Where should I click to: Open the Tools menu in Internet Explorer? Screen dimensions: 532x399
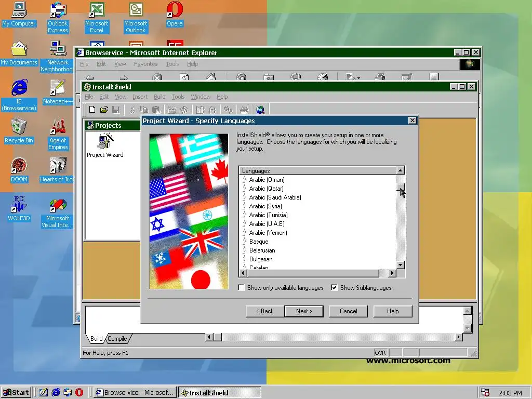coord(172,64)
